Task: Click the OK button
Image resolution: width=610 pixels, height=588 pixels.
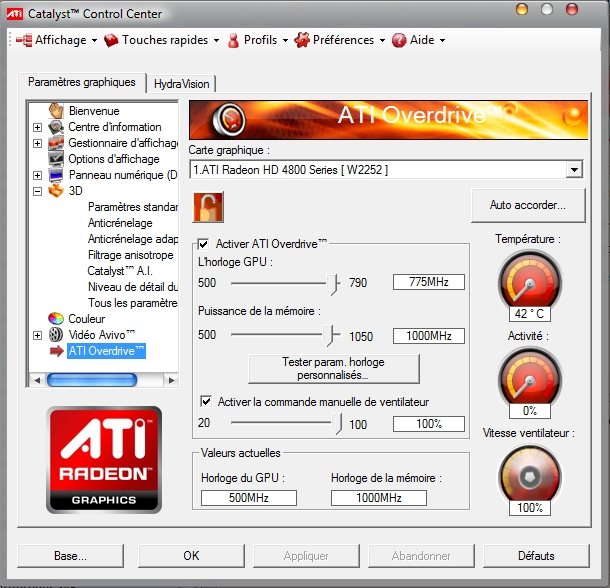Action: click(x=191, y=556)
